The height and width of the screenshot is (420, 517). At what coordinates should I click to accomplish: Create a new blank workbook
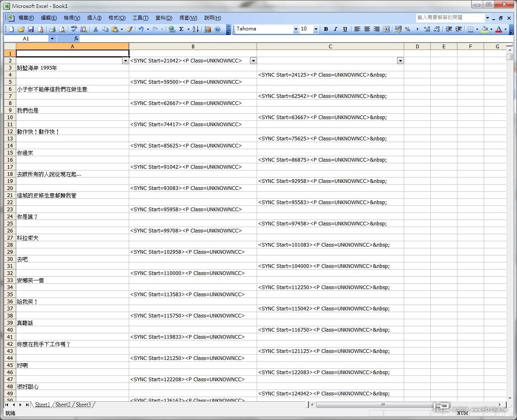pyautogui.click(x=11, y=29)
